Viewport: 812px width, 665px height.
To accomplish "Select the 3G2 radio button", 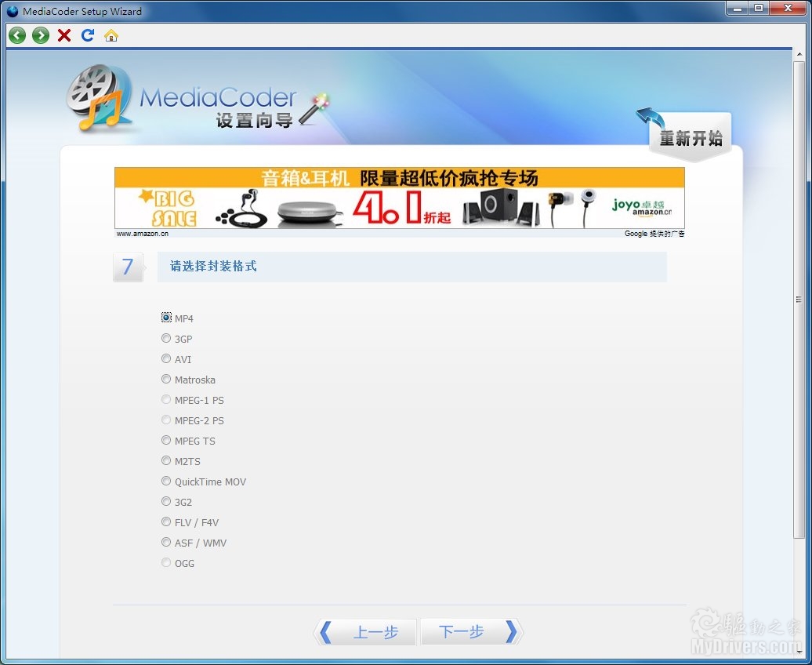I will 166,501.
